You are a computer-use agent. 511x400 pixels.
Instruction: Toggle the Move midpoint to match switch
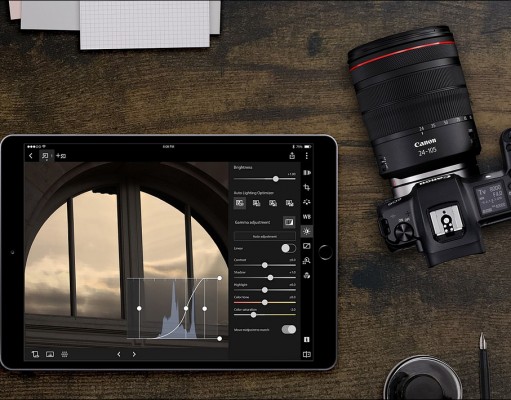pos(289,329)
